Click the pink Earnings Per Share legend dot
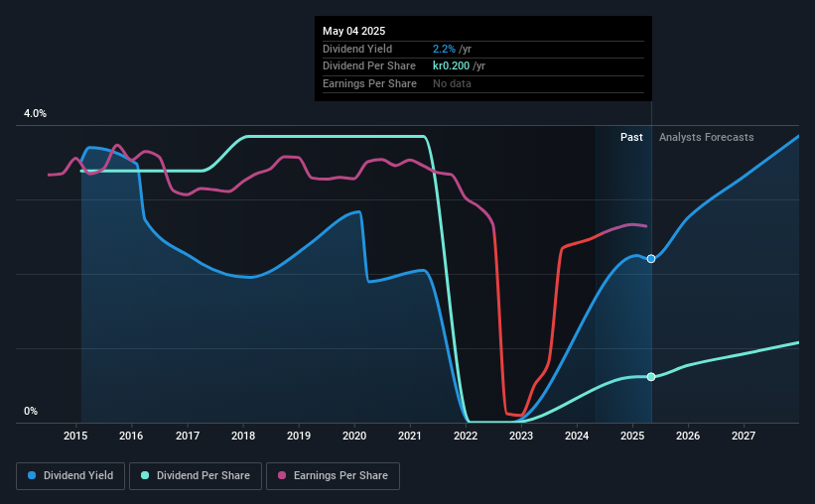The height and width of the screenshot is (504, 815). click(282, 475)
